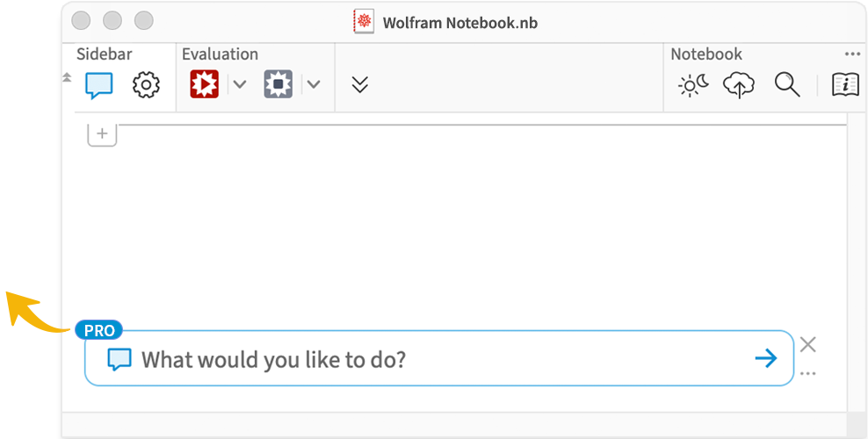Image resolution: width=868 pixels, height=439 pixels.
Task: Click the Abort evaluation stop icon
Action: click(278, 84)
